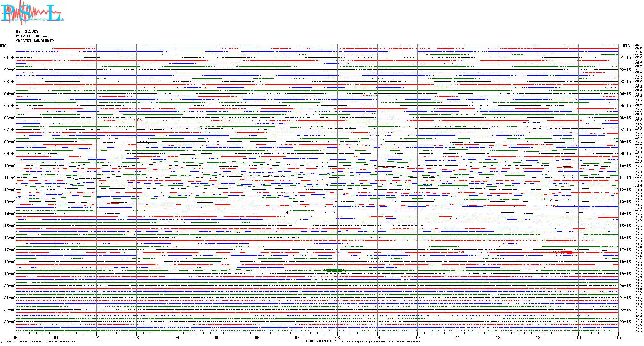The height and width of the screenshot is (346, 644).
Task: Click the vertical division microvolts note
Action: click(x=41, y=342)
